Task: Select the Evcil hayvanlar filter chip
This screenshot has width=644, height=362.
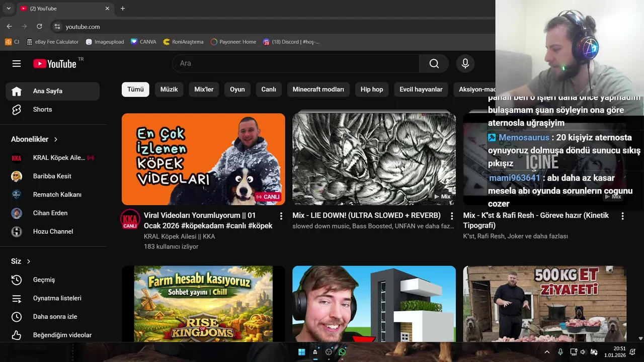Action: (x=421, y=89)
